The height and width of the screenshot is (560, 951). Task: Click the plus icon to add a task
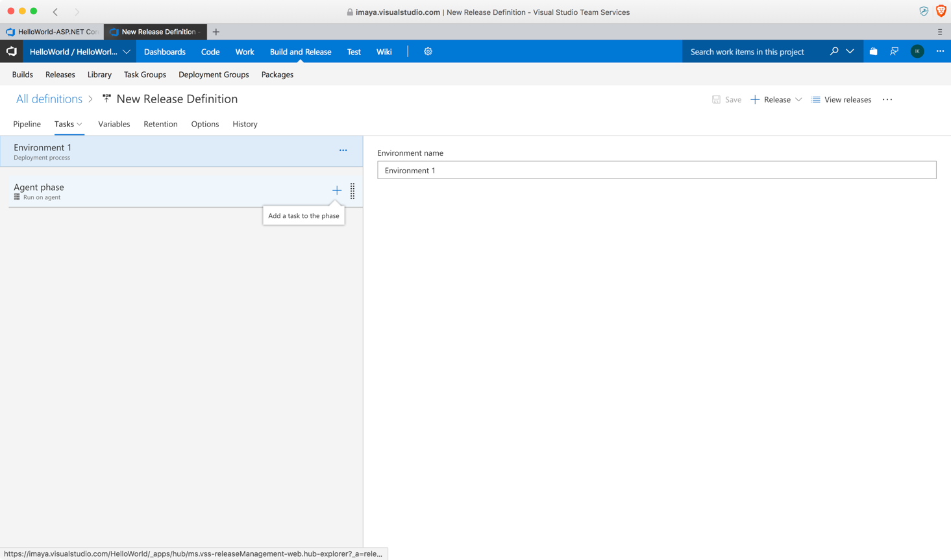coord(337,190)
